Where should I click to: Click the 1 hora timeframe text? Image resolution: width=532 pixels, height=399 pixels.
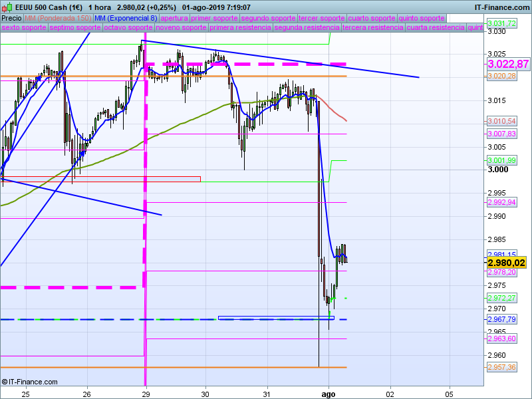point(100,7)
